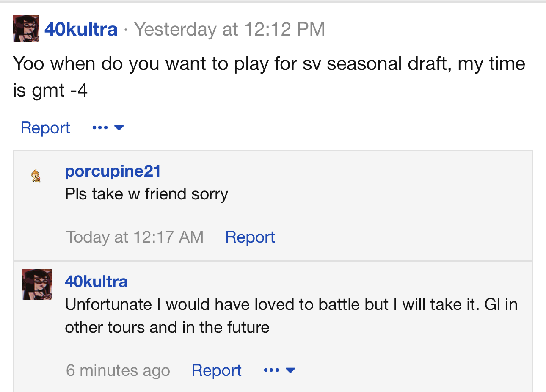The height and width of the screenshot is (392, 546).
Task: Visit 40kultra's profile from the reply username
Action: 96,282
